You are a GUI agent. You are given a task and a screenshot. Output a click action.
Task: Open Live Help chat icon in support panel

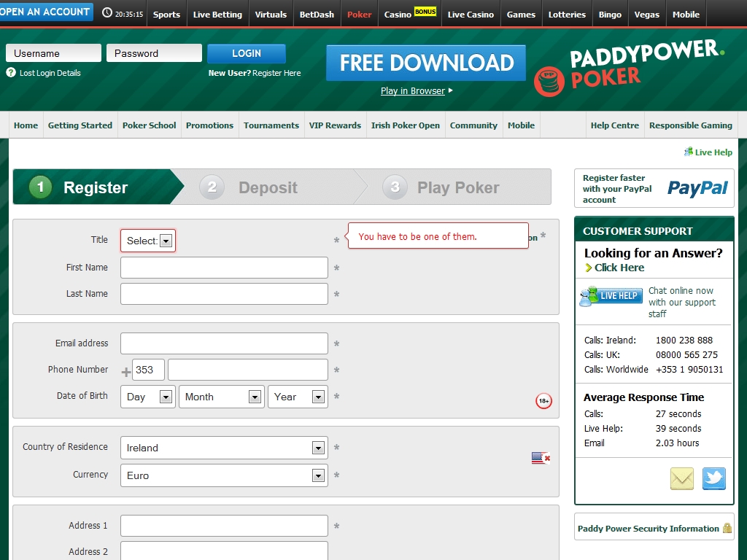click(x=611, y=296)
